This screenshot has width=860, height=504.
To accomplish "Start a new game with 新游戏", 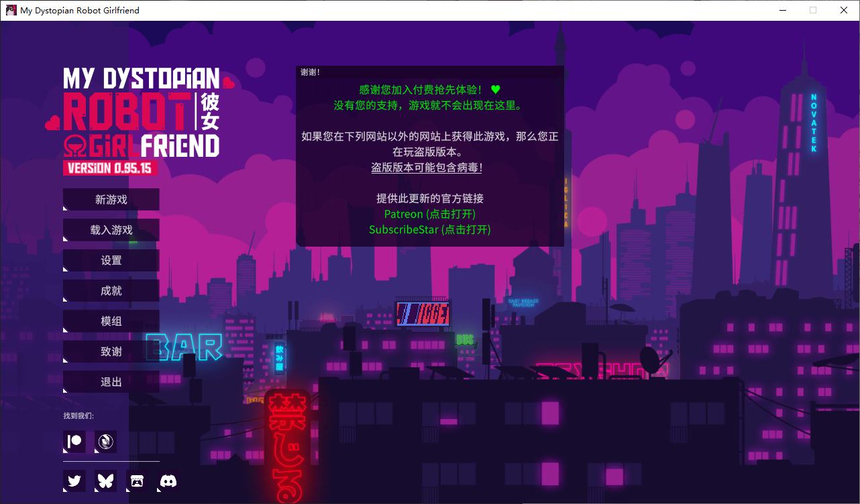I will [x=111, y=199].
